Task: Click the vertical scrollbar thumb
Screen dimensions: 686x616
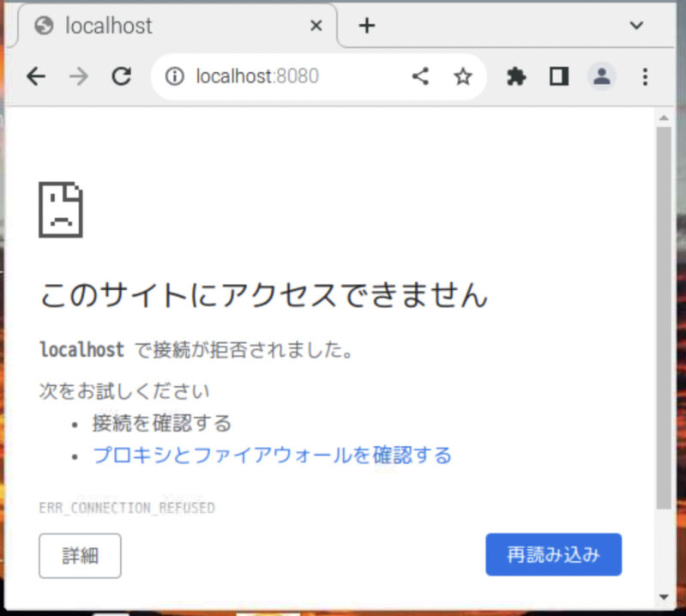Action: coord(664,317)
